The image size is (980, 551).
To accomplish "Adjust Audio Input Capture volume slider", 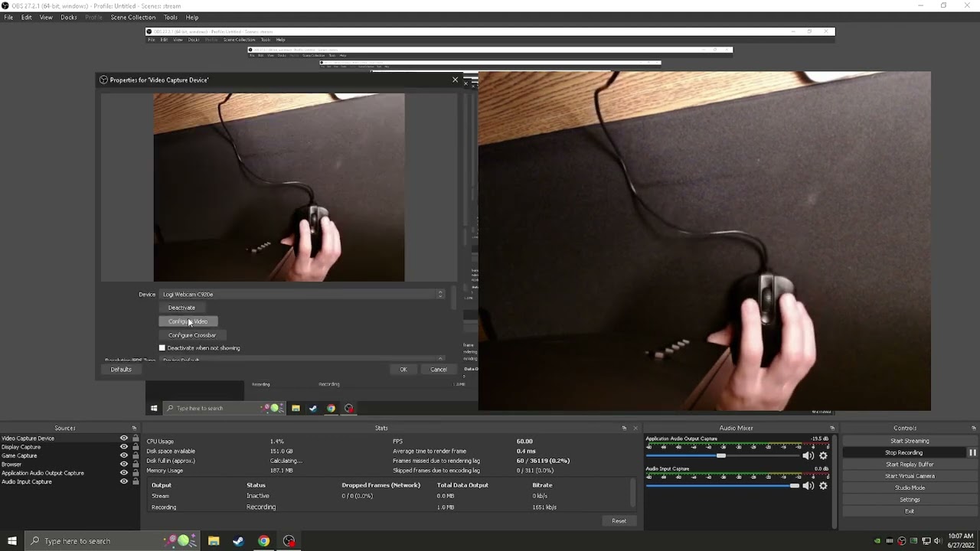I will point(794,486).
